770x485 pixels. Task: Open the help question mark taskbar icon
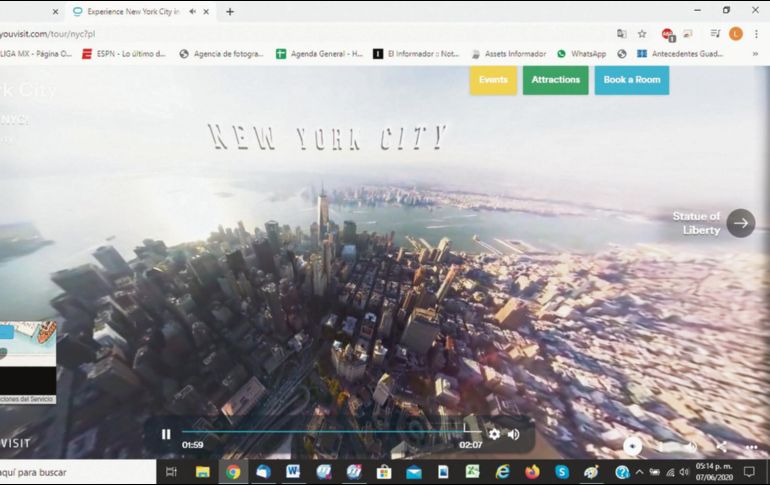pos(622,472)
